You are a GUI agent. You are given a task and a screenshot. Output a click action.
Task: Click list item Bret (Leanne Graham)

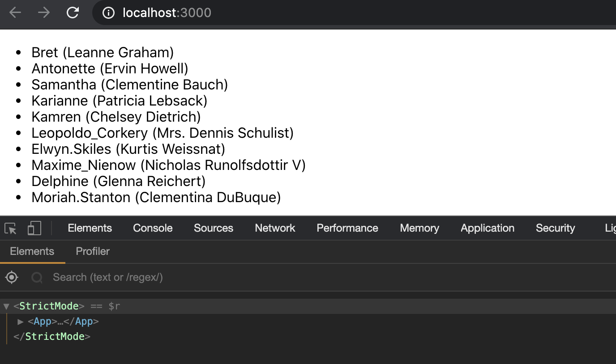[x=103, y=53]
